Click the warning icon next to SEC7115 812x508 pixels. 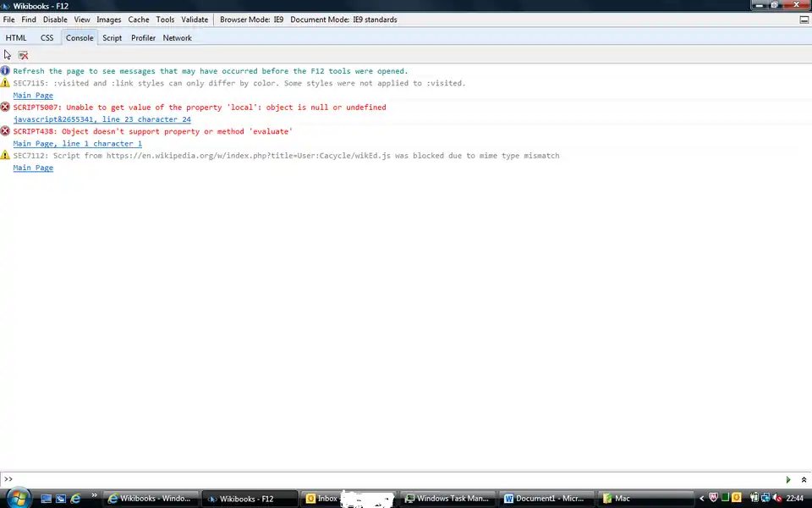pyautogui.click(x=5, y=83)
